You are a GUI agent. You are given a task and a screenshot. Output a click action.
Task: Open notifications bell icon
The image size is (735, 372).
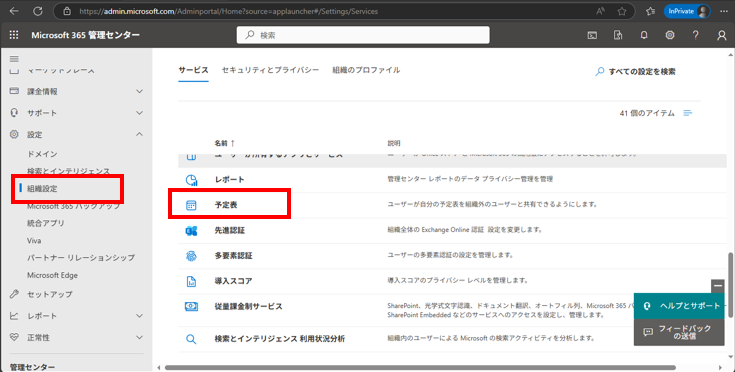coord(644,35)
